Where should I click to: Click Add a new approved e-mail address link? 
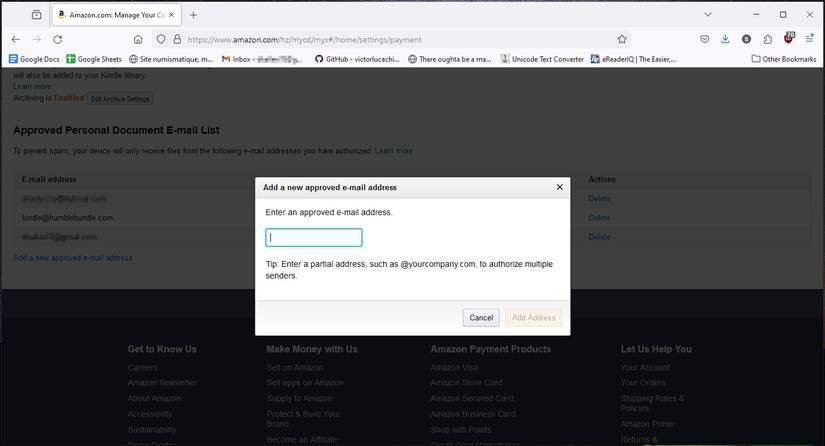pyautogui.click(x=73, y=258)
